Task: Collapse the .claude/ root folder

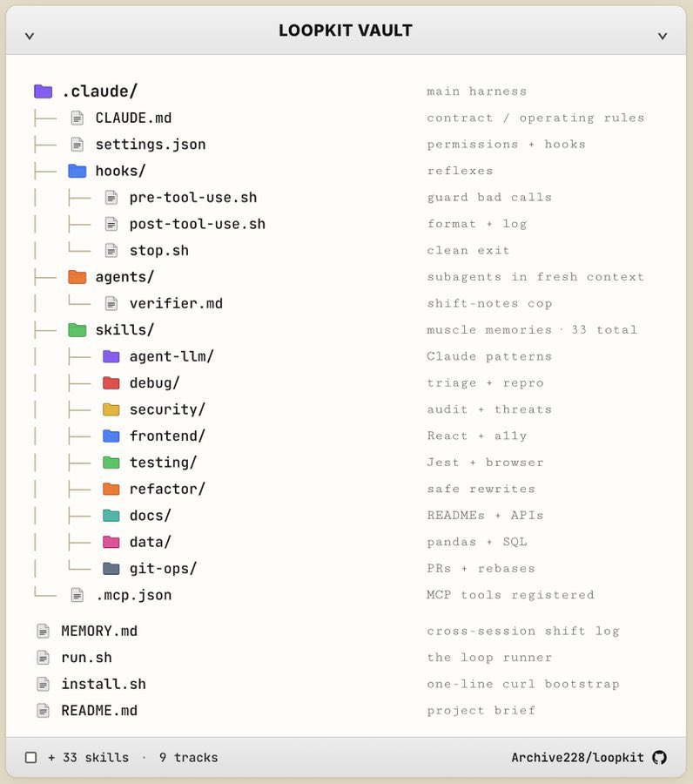Action: pos(99,91)
